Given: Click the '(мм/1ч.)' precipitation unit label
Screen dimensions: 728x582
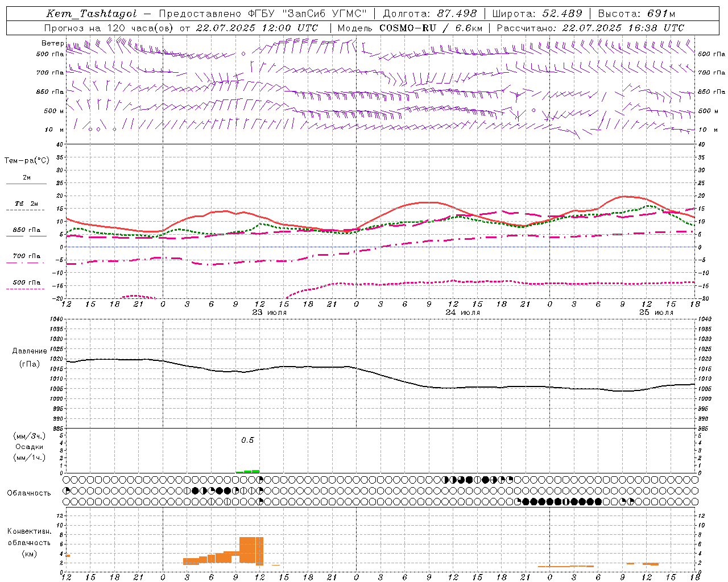Looking at the screenshot, I should (x=30, y=458).
